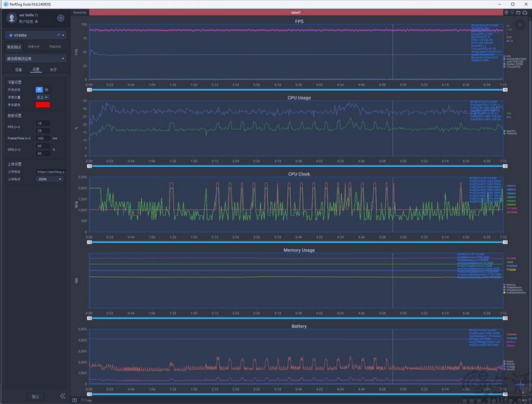Viewport: 532px width, 404px height.
Task: Click the round settings icon beside username
Action: tap(60, 17)
